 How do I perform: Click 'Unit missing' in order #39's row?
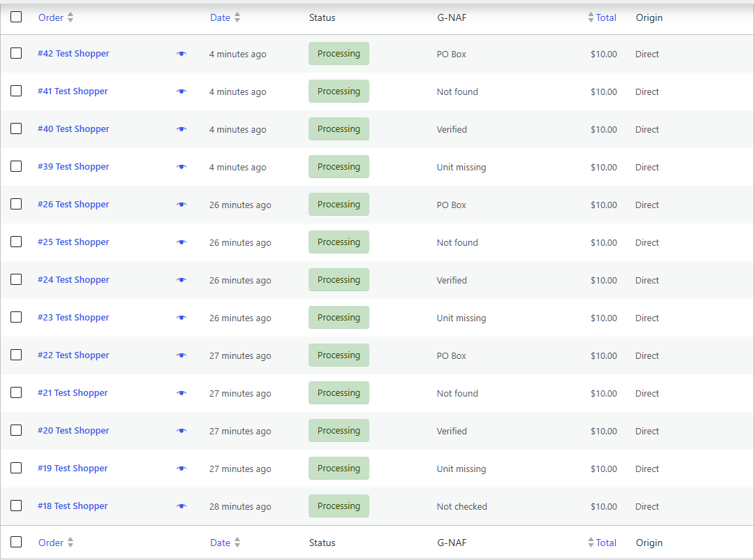point(461,167)
